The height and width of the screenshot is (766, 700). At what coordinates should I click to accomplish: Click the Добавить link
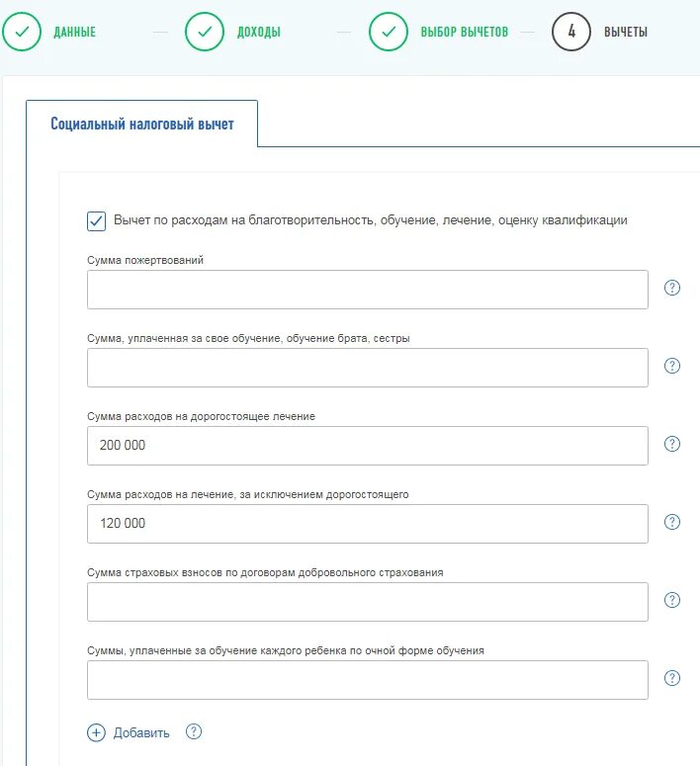[x=141, y=732]
